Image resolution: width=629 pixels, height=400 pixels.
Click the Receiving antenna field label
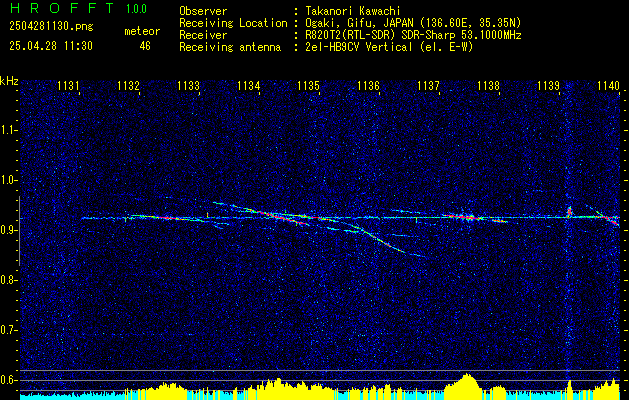point(230,47)
